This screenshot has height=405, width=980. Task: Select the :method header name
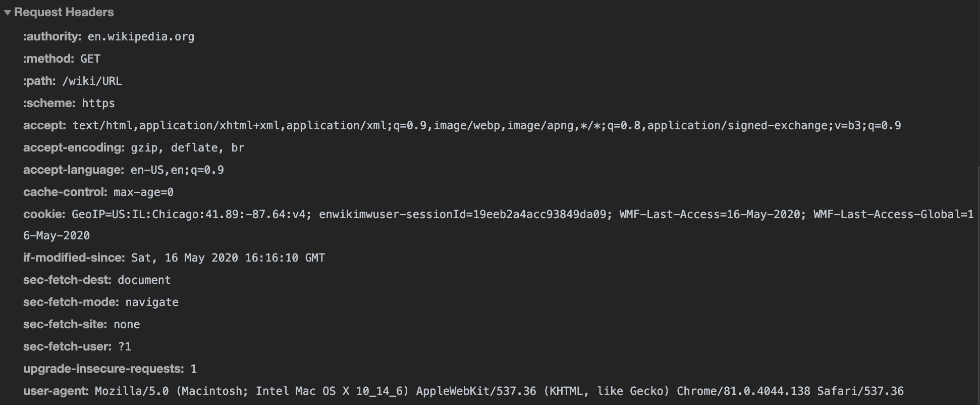point(48,59)
